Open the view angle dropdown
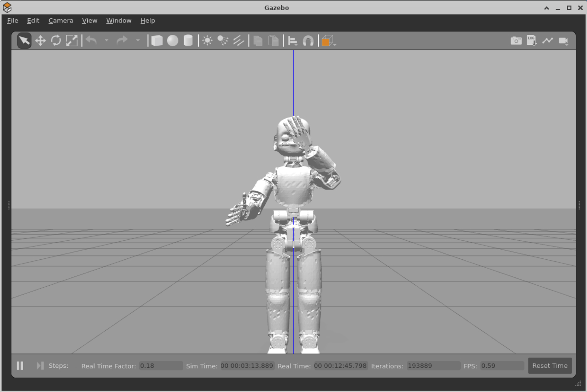 tap(328, 41)
